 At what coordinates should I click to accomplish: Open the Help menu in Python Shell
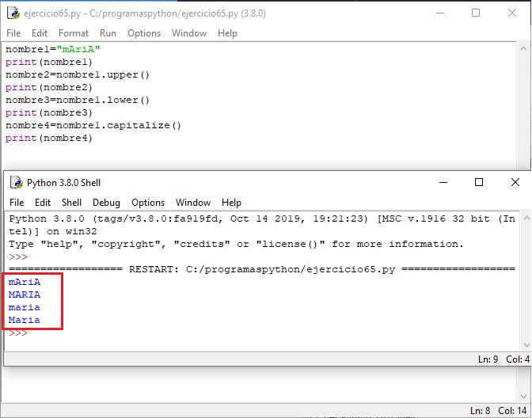231,203
